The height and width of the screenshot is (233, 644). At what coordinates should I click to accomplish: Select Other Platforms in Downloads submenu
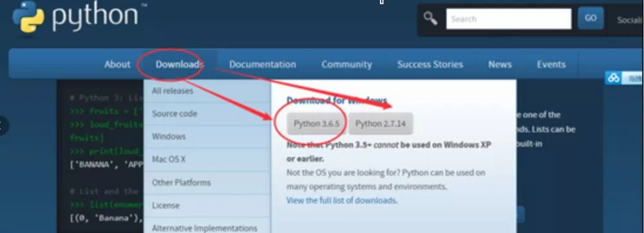click(x=207, y=183)
